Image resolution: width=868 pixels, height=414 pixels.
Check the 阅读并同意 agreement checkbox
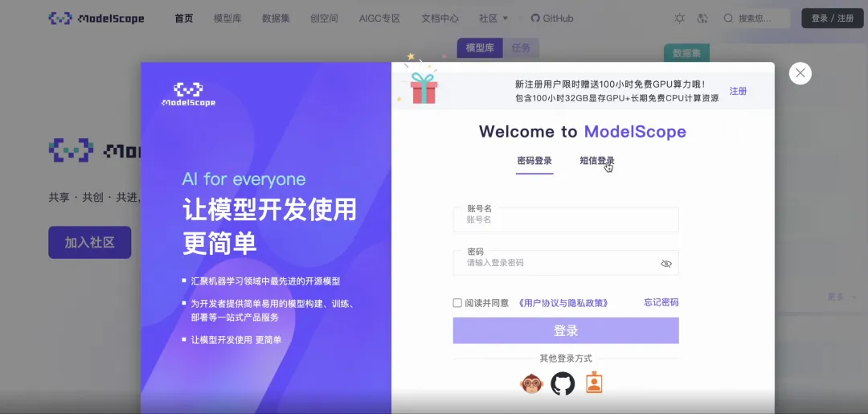(x=457, y=303)
